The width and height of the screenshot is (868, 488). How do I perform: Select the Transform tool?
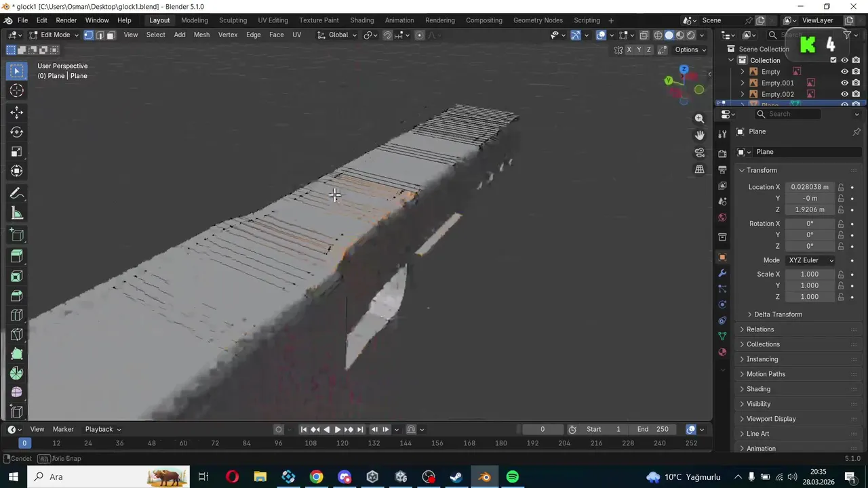click(17, 171)
